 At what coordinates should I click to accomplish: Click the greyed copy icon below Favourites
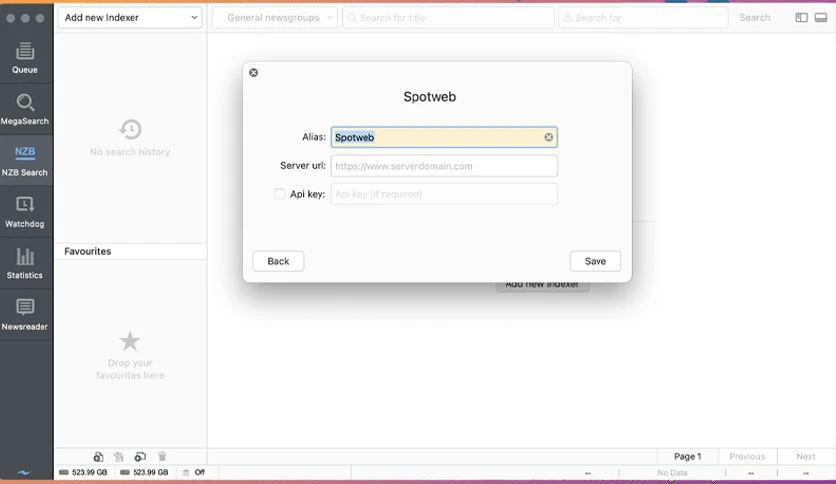click(x=118, y=457)
